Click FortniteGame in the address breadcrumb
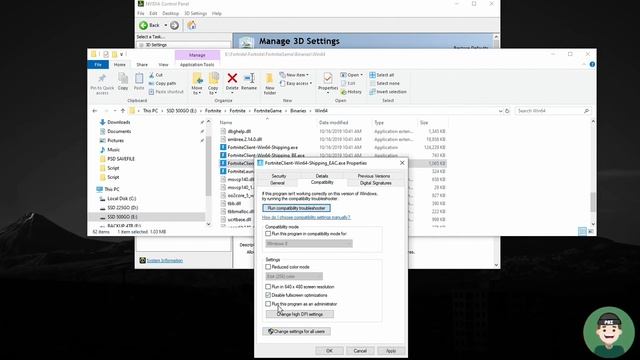Viewport: 640px width, 360px height. point(268,111)
